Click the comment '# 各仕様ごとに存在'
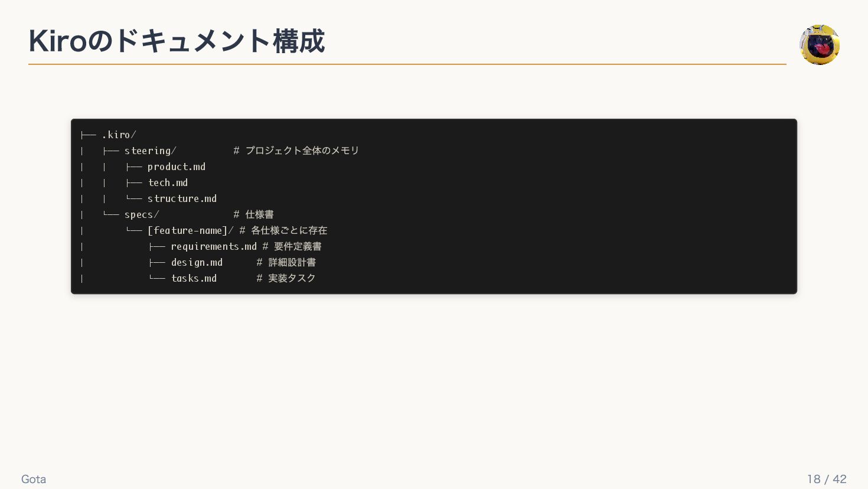Screen dimensions: 868x489 coord(283,230)
